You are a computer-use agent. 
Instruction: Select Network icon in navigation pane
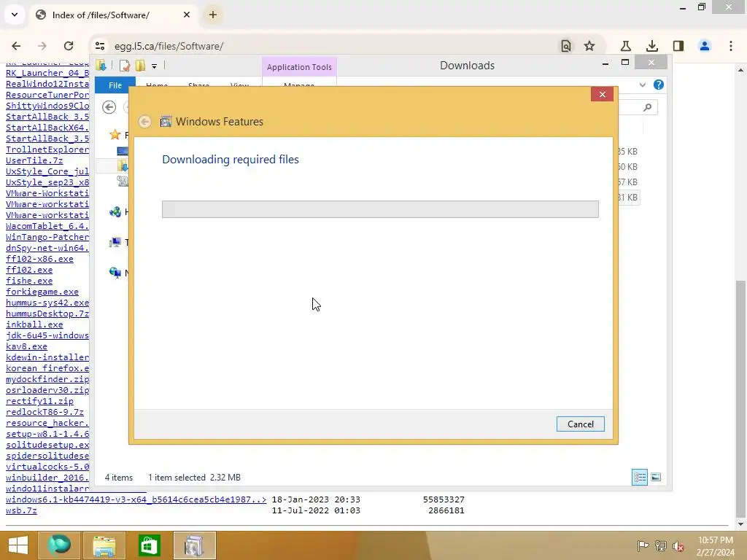(x=115, y=273)
